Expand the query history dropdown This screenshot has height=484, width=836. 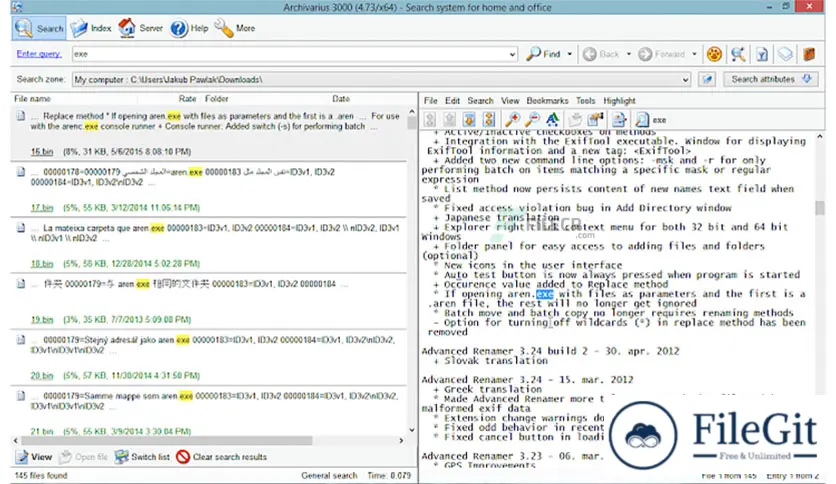512,54
